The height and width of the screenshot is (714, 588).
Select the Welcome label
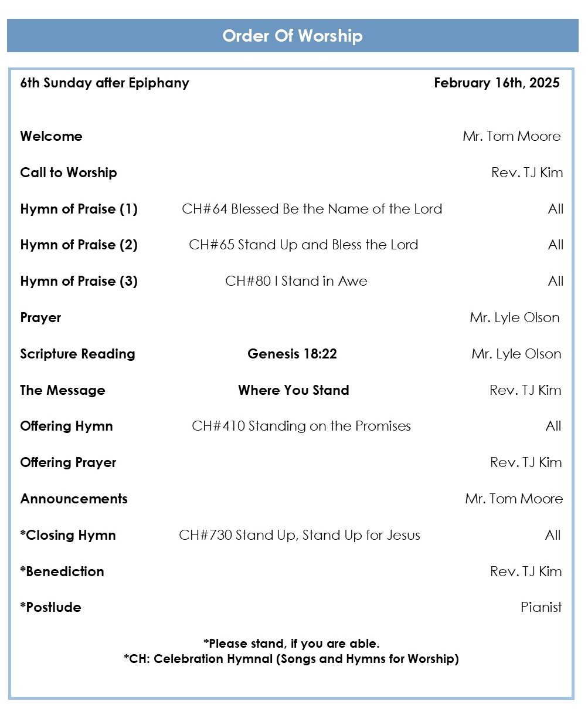coord(51,136)
